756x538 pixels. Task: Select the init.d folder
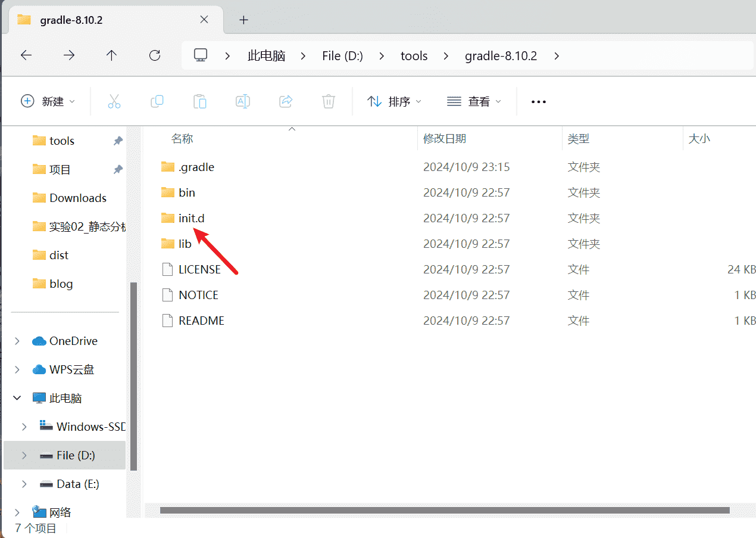point(191,218)
